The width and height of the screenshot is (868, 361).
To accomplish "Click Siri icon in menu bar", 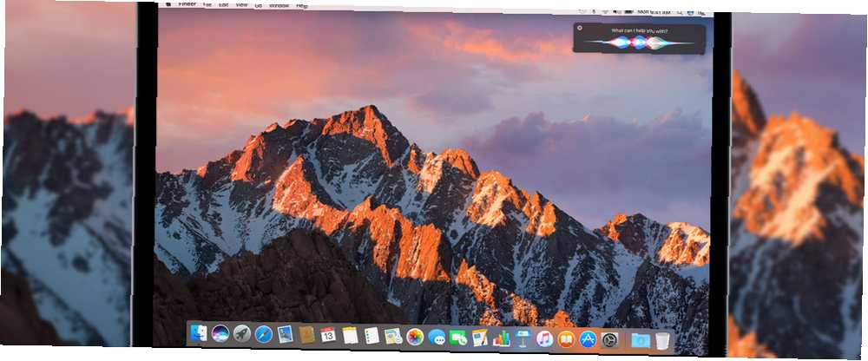I will [x=690, y=12].
